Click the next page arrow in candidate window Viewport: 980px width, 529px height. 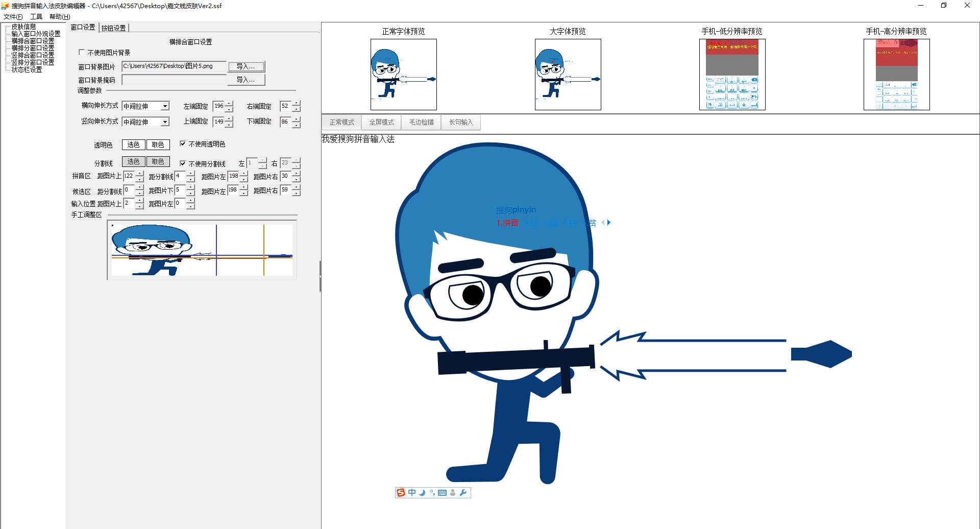coord(608,223)
